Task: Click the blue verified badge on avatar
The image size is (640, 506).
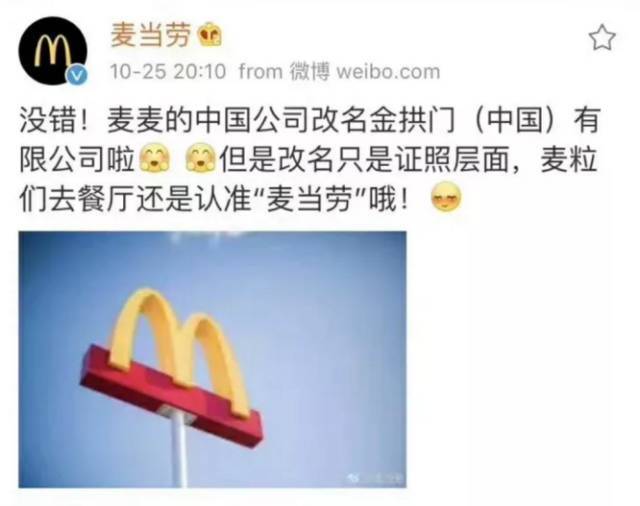Action: [x=77, y=75]
